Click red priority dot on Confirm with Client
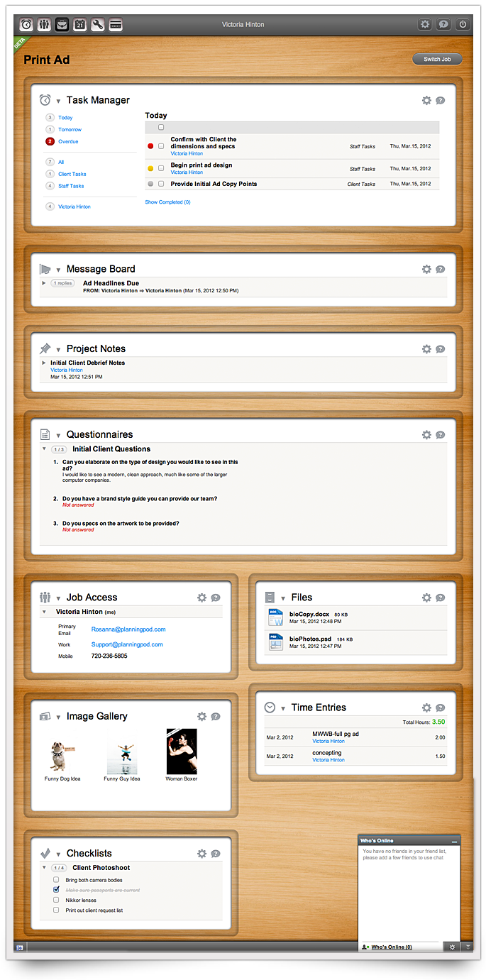Screen dimensions: 486x980 click(x=150, y=146)
